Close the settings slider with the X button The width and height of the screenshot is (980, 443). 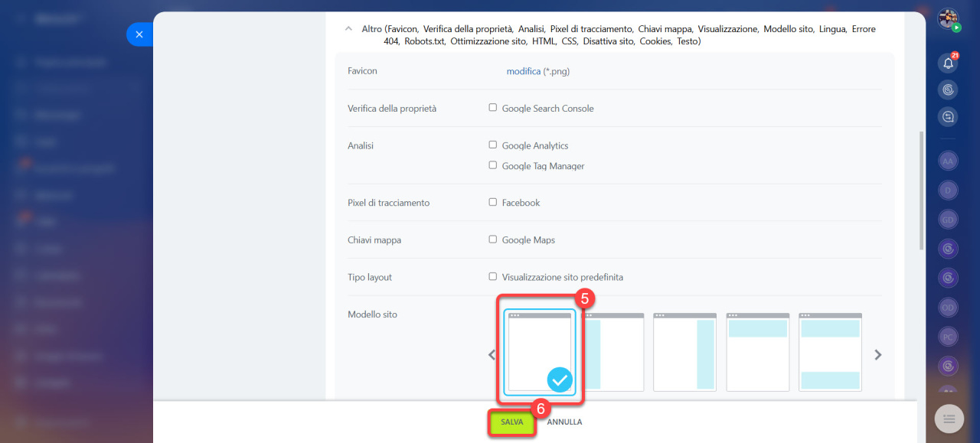pos(139,34)
